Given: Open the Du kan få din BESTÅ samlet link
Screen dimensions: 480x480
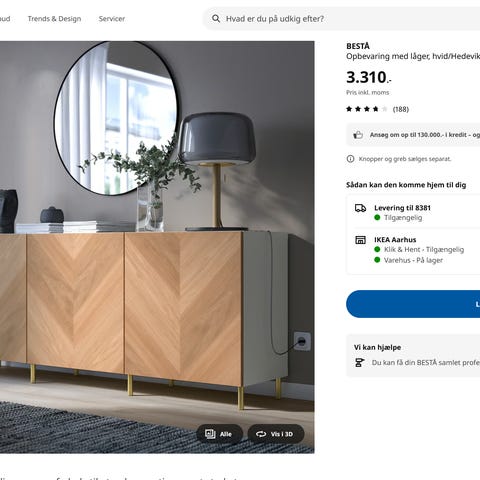Looking at the screenshot, I should (426, 362).
